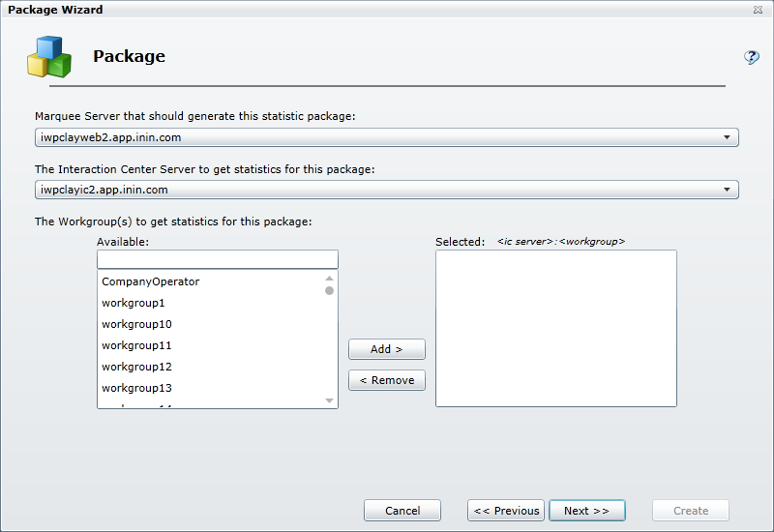Select the workgroup12 entry

(x=136, y=367)
